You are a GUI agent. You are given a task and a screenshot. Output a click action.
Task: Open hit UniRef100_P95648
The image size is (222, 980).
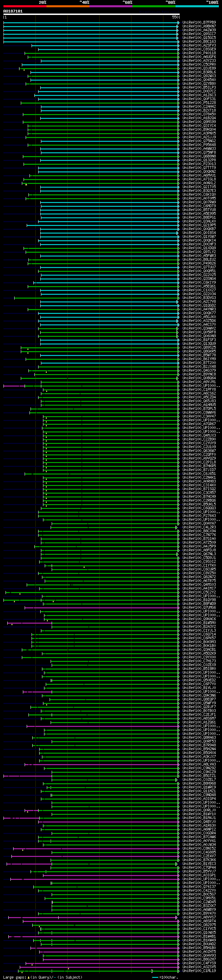coord(199,145)
